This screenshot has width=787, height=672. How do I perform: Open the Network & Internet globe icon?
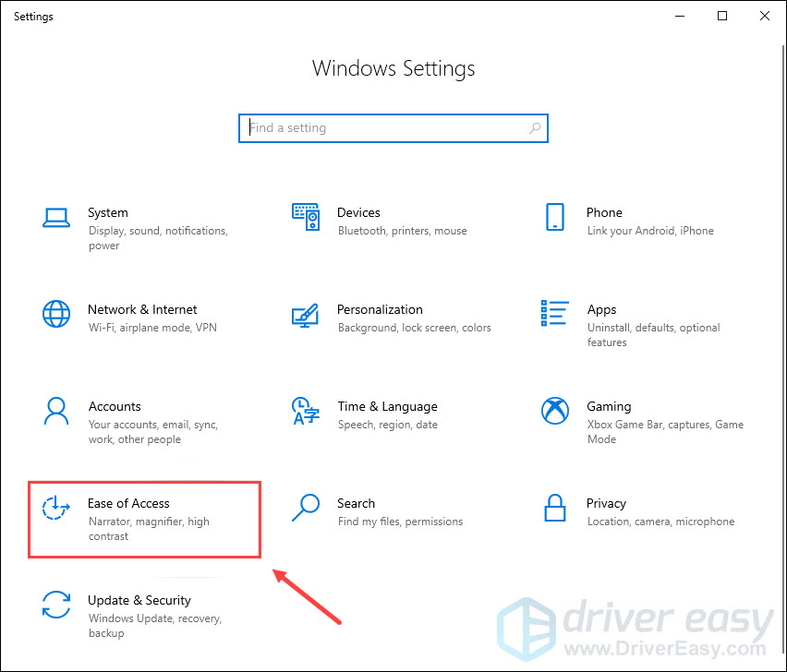pyautogui.click(x=56, y=314)
